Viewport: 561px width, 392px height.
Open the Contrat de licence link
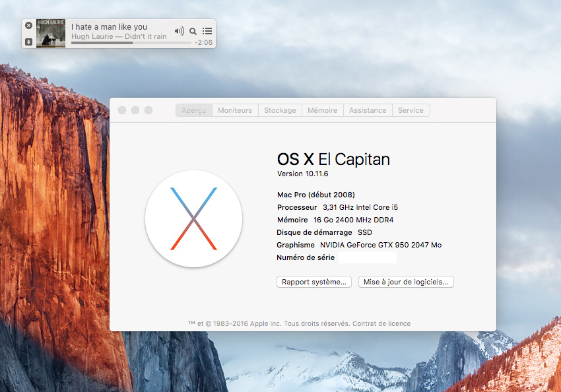click(381, 323)
